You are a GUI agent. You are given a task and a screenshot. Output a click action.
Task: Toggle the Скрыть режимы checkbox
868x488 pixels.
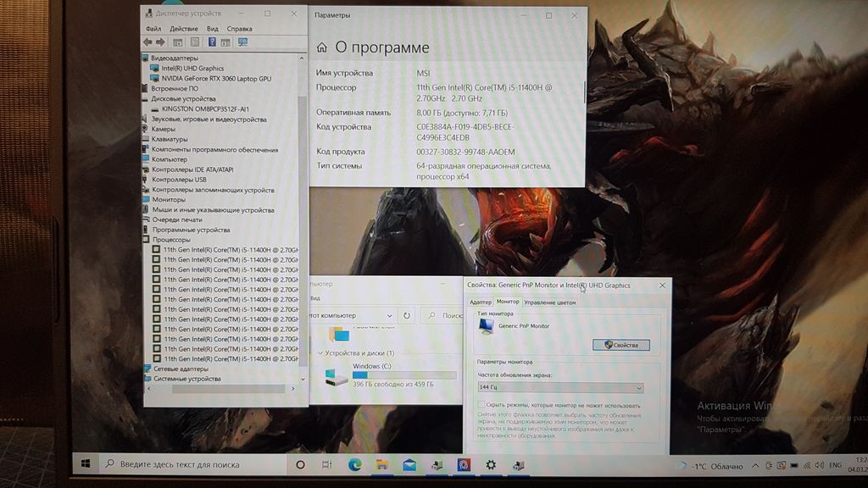481,406
